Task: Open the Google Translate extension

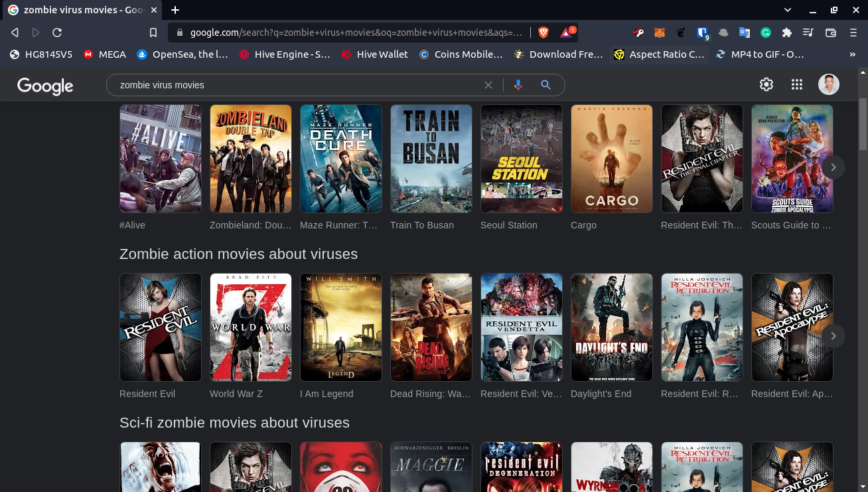Action: [745, 33]
